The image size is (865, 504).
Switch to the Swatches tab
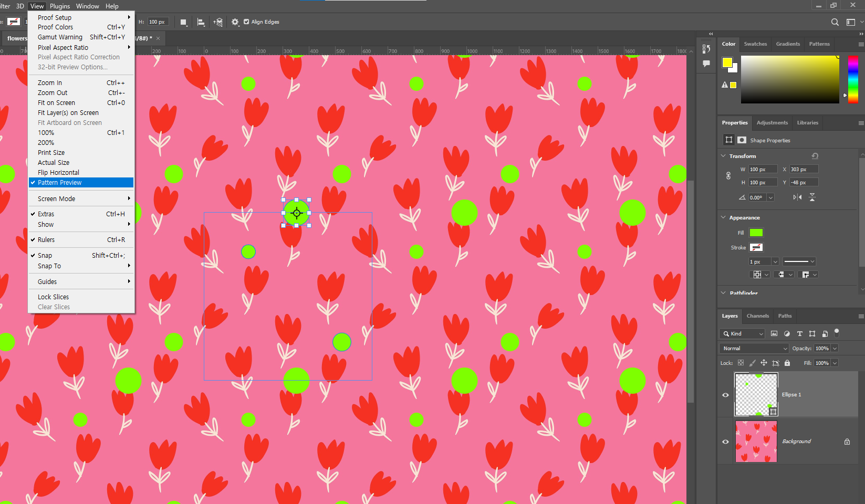coord(755,44)
